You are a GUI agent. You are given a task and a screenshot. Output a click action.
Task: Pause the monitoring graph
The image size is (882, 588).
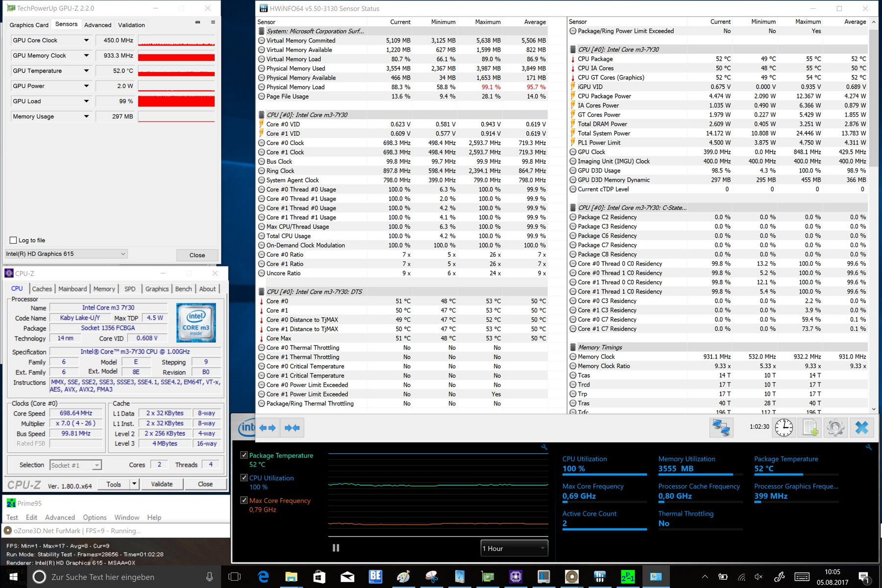[x=336, y=548]
